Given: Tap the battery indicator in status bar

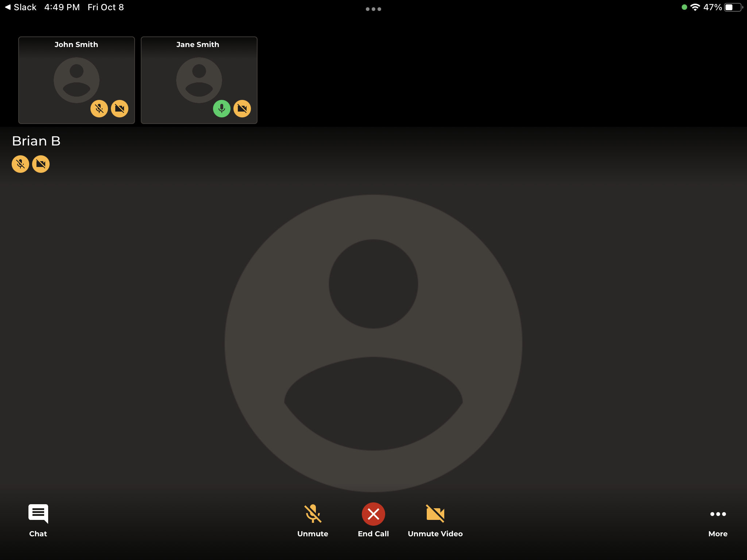Looking at the screenshot, I should tap(733, 7).
